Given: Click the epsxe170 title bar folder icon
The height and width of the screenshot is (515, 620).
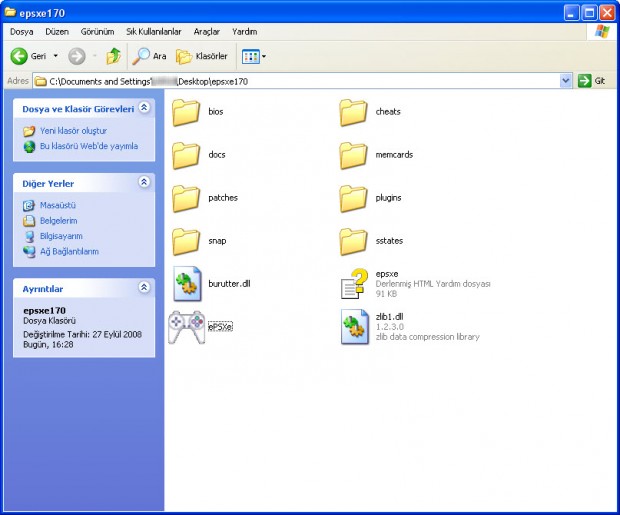Looking at the screenshot, I should tap(10, 12).
